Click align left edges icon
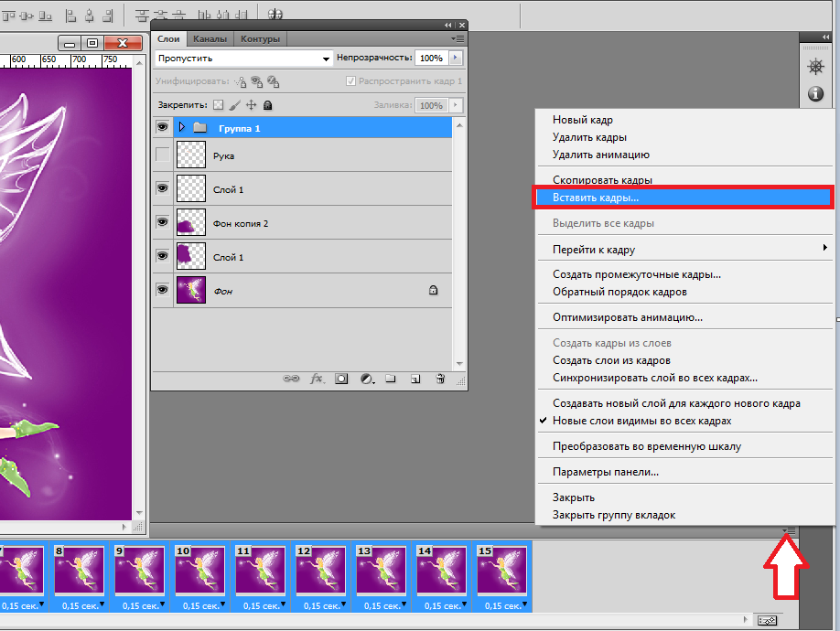The image size is (840, 631). coord(70,16)
